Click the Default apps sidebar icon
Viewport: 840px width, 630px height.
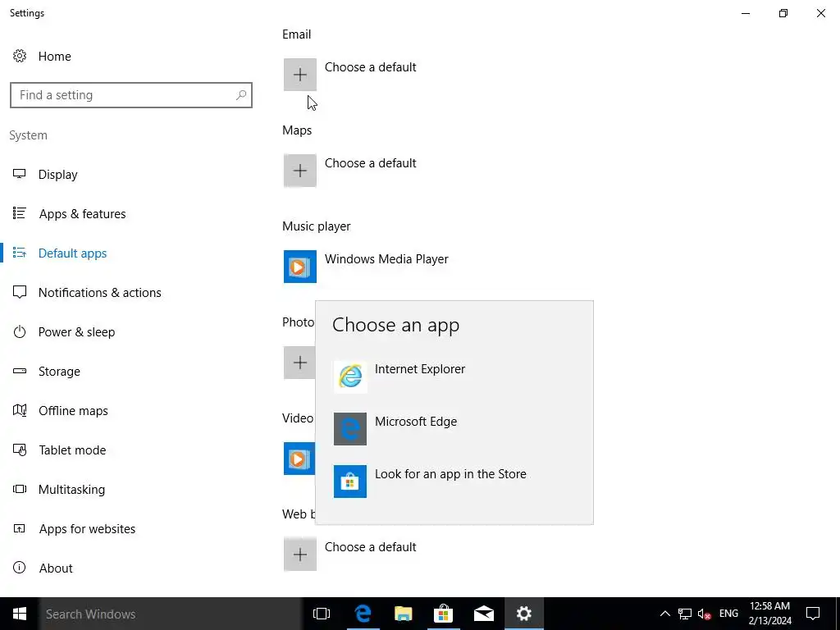pyautogui.click(x=20, y=253)
